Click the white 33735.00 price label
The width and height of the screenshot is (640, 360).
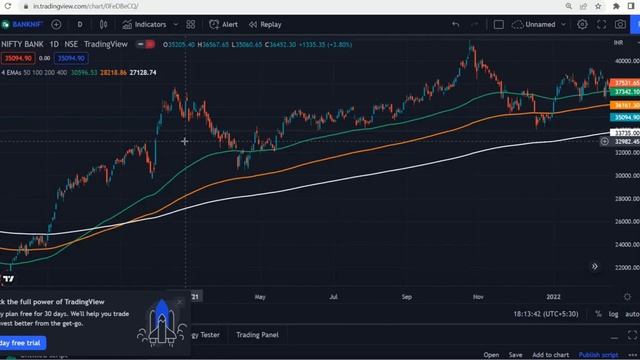(624, 133)
